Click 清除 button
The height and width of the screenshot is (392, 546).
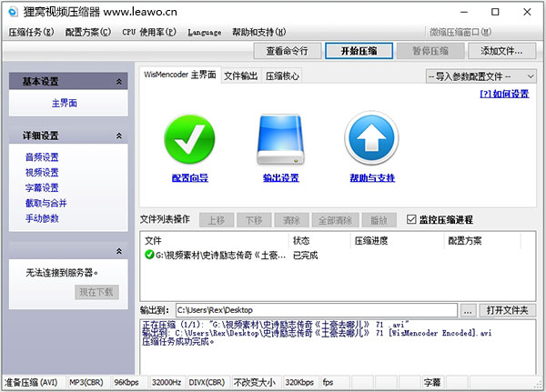[291, 220]
